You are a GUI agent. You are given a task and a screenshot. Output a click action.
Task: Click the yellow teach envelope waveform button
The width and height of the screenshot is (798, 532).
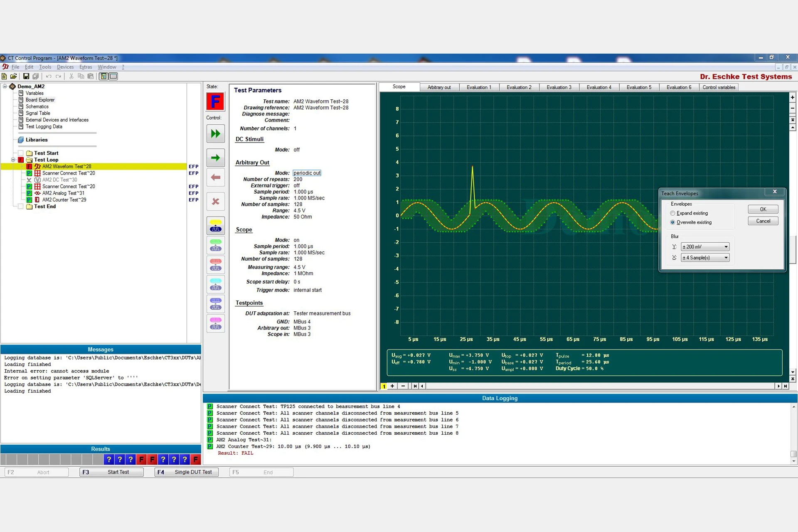215,226
